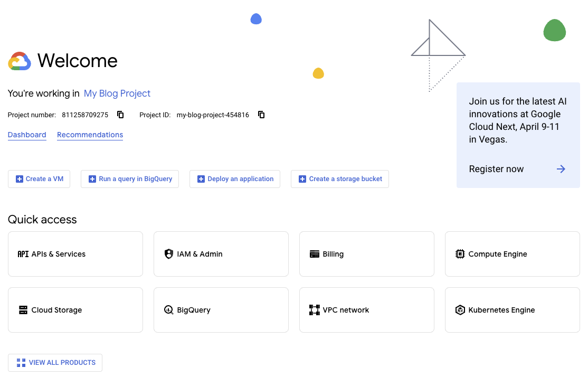
Task: Click the VIEW ALL PRODUCTS button
Action: tap(55, 363)
